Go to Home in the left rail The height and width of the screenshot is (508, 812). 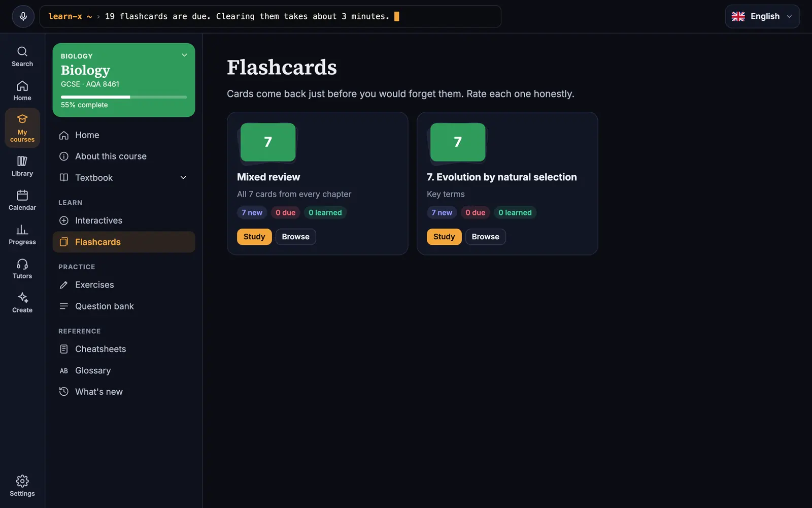click(22, 90)
